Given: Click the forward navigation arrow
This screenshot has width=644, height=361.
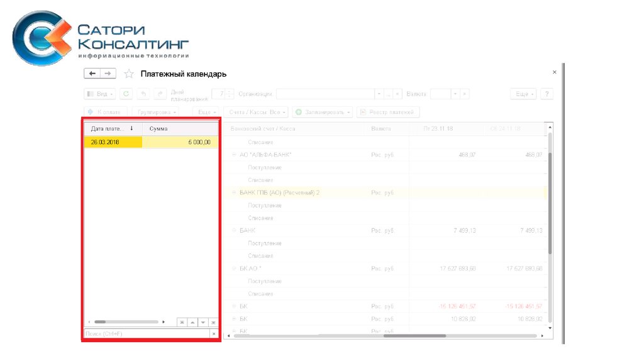Looking at the screenshot, I should point(108,74).
